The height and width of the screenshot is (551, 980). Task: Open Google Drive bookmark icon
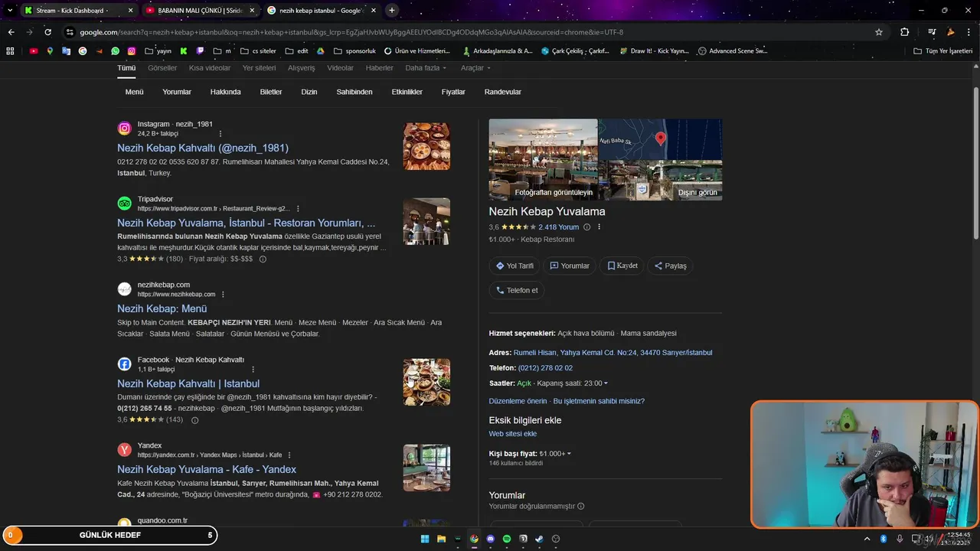click(321, 51)
